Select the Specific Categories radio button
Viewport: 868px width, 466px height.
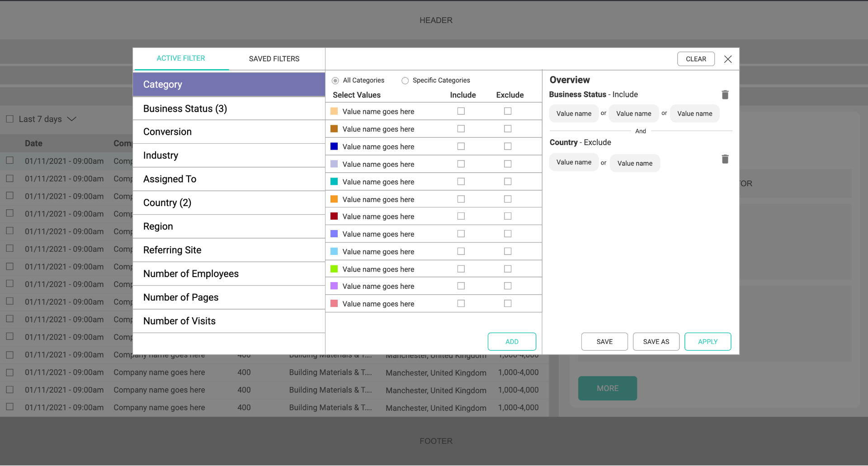(x=405, y=80)
